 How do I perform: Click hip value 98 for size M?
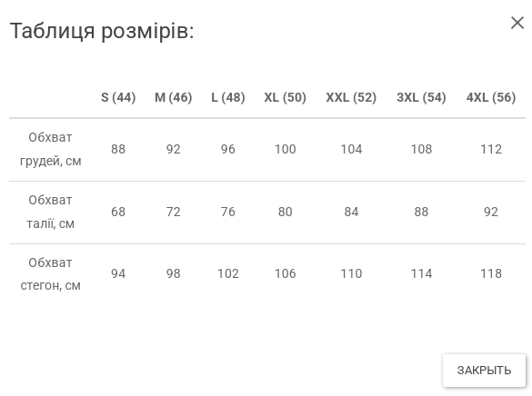174,273
